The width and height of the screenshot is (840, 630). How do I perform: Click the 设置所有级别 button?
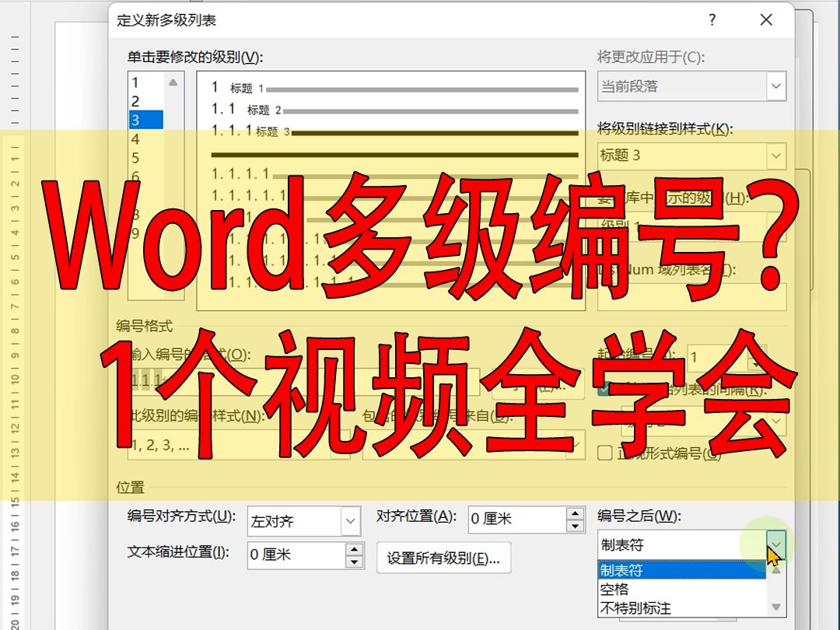coord(443,558)
